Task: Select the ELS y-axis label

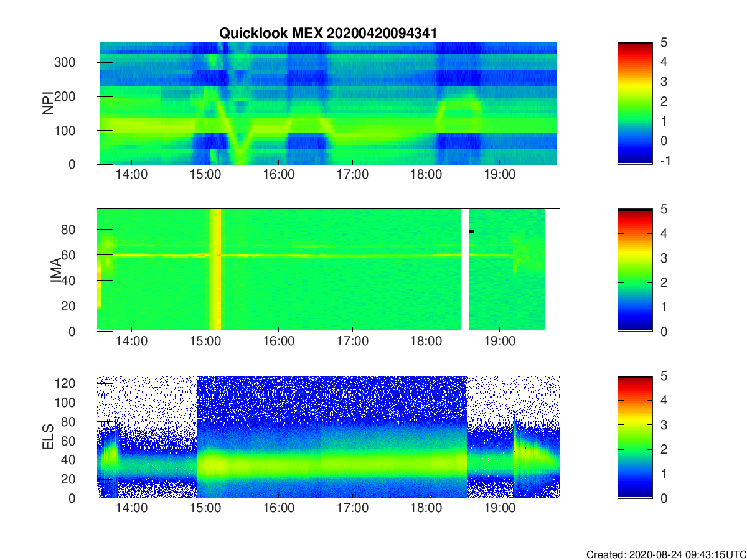Action: 49,437
